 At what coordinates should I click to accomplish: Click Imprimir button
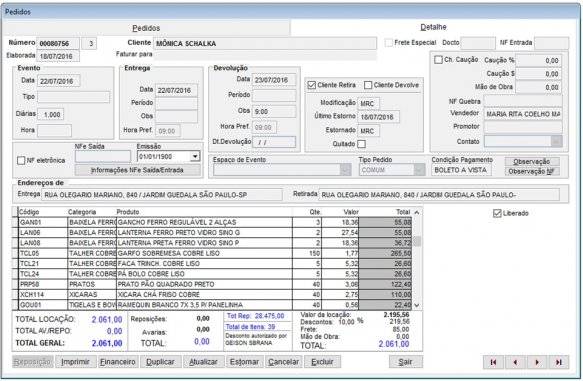coord(75,362)
